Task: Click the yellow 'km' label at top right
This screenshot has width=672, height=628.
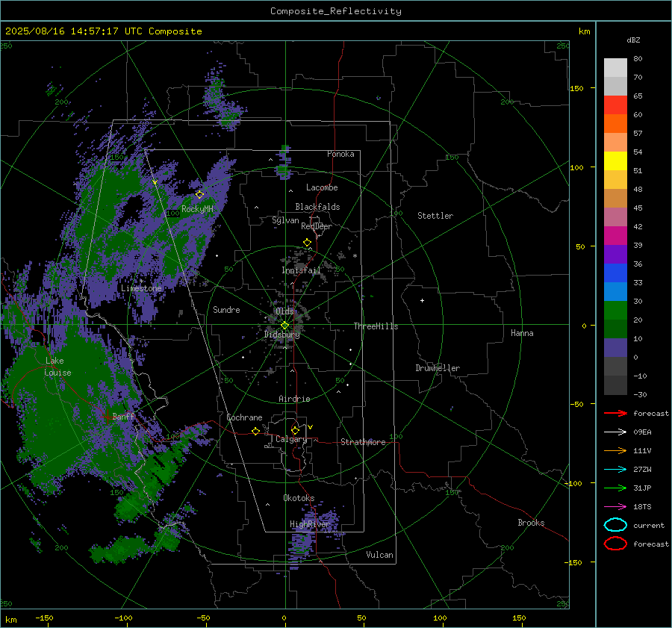Action: tap(584, 31)
